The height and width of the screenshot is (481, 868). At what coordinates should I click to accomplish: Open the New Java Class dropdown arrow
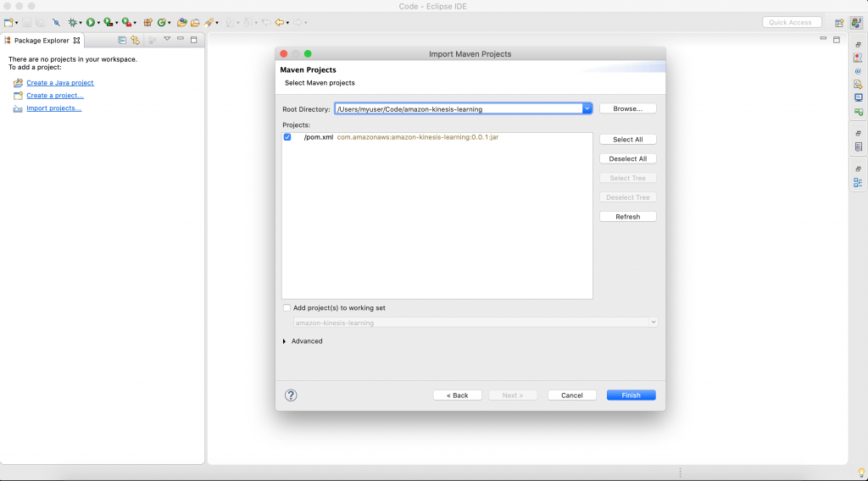coord(170,23)
